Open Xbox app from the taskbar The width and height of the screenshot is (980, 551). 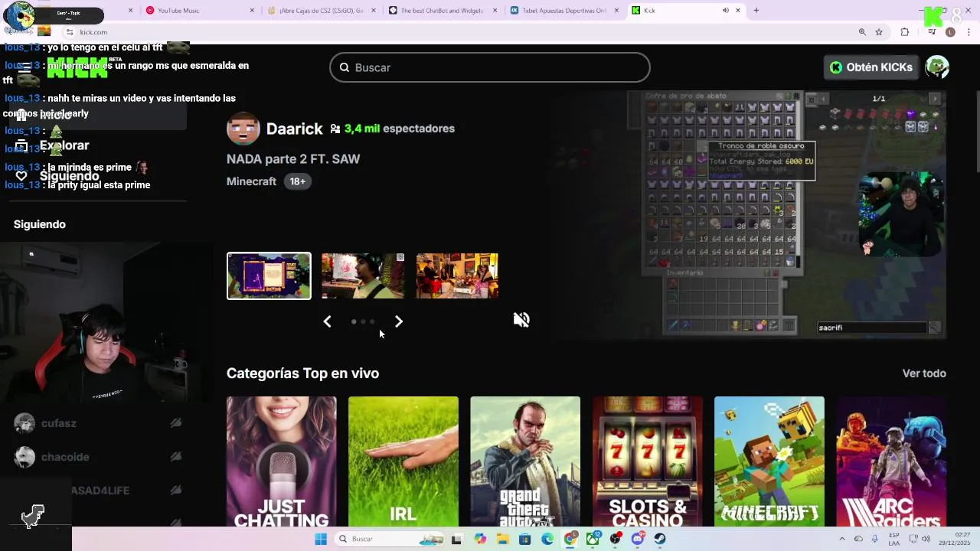point(593,539)
